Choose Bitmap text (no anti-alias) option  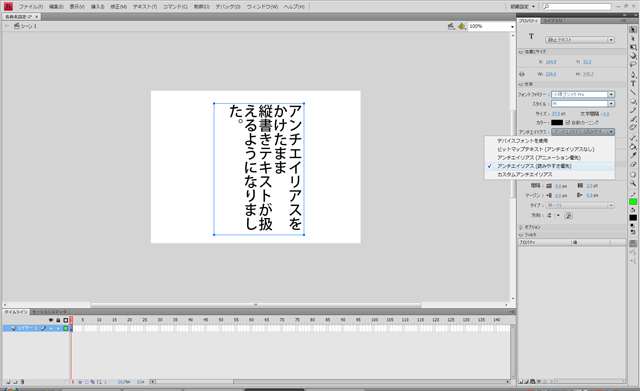tap(549, 149)
